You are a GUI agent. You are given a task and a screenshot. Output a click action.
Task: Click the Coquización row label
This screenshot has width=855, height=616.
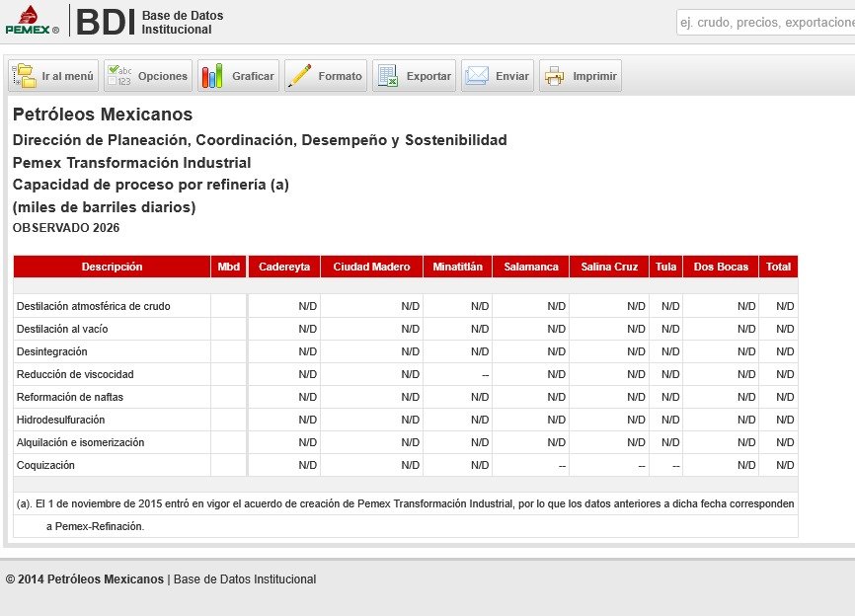(x=45, y=465)
